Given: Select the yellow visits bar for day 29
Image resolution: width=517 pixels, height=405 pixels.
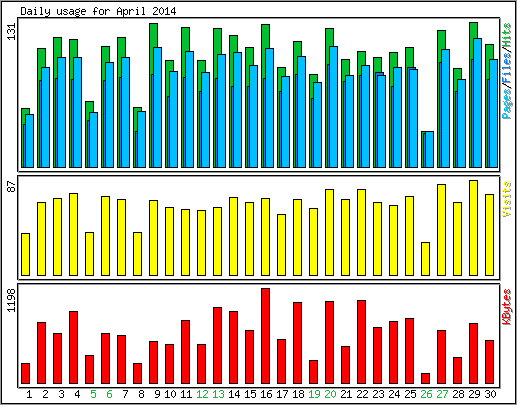Looking at the screenshot, I should [474, 228].
